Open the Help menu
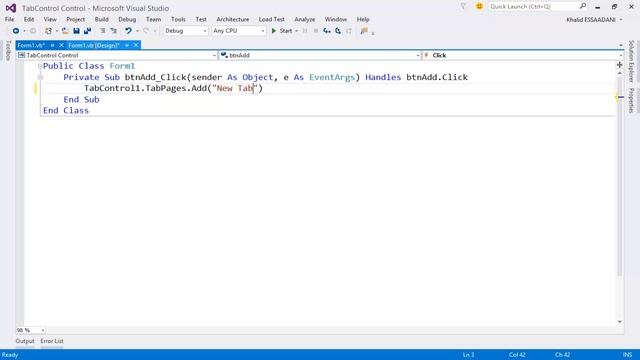Image resolution: width=640 pixels, height=360 pixels. 363,19
